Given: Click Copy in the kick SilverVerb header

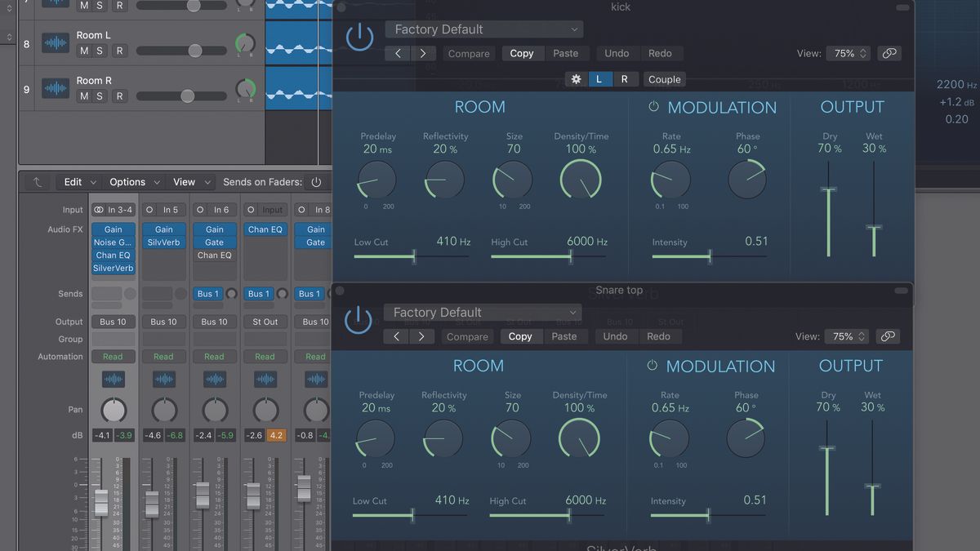Looking at the screenshot, I should [x=523, y=53].
